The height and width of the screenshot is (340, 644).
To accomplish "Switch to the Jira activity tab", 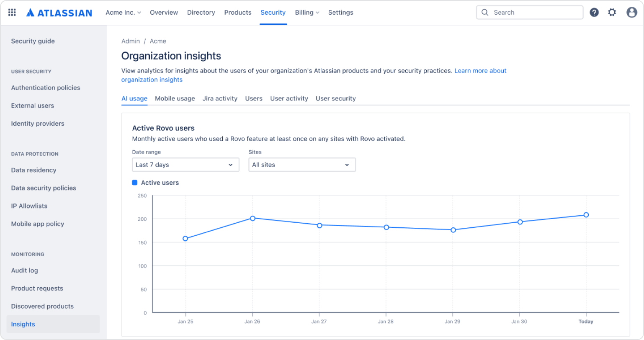I will (x=220, y=98).
